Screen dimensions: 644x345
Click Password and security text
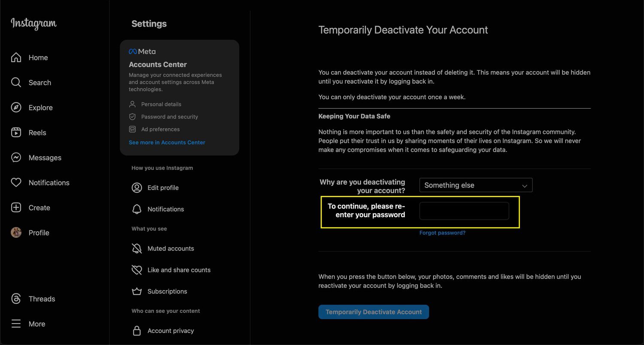(x=170, y=117)
